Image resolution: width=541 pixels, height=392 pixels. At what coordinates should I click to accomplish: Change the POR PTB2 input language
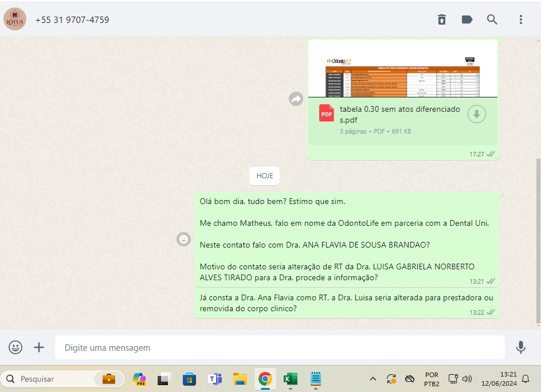[x=432, y=379]
